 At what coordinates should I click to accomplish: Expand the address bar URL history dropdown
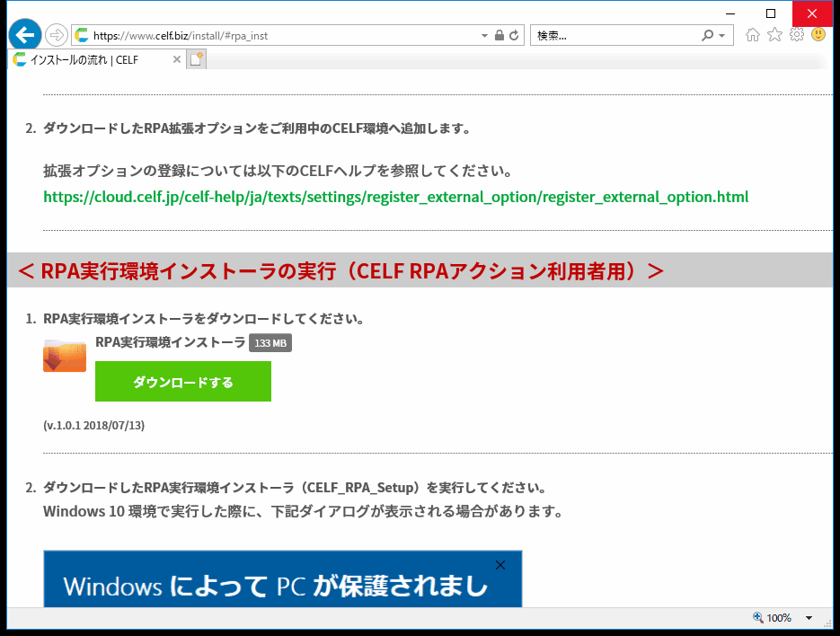(x=484, y=36)
